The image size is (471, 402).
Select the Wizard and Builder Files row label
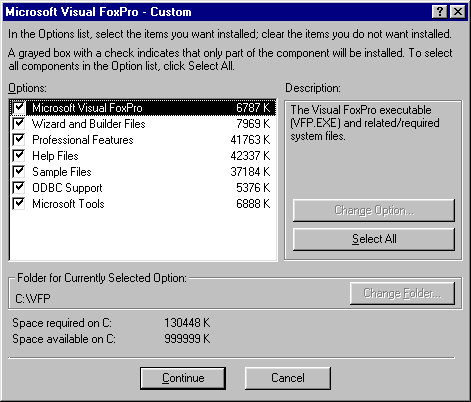coord(89,124)
